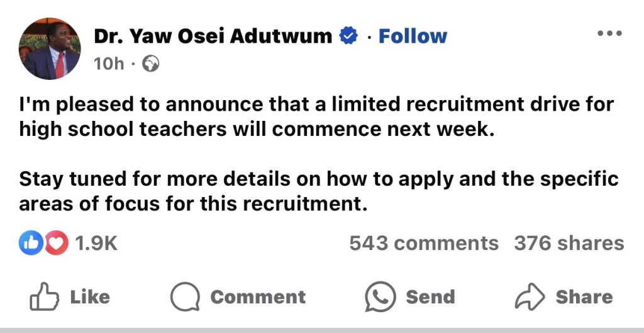
Task: Click the globe public audience icon
Action: click(151, 64)
